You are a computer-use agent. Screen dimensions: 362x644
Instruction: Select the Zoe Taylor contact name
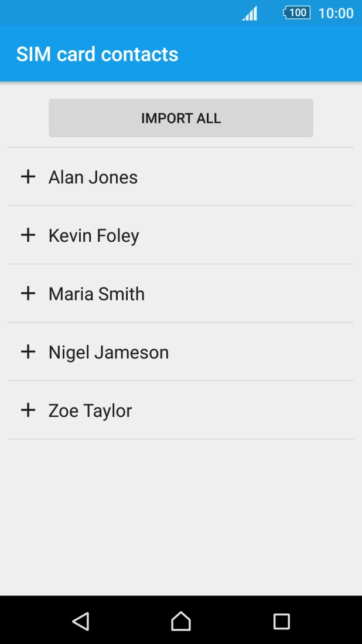(x=90, y=411)
